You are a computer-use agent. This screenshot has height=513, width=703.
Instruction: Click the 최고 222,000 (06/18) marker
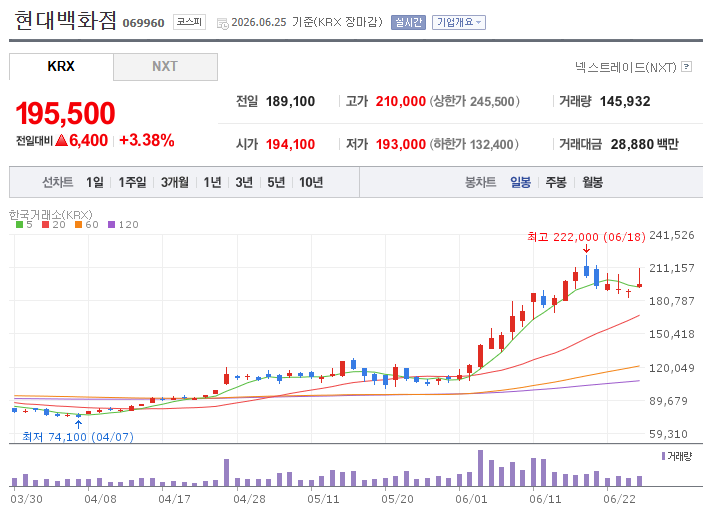point(586,237)
